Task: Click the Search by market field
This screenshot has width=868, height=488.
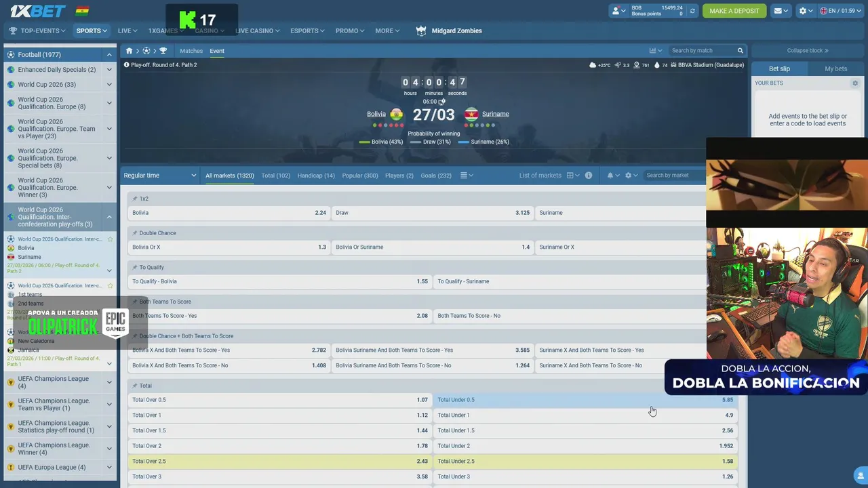Action: [675, 176]
